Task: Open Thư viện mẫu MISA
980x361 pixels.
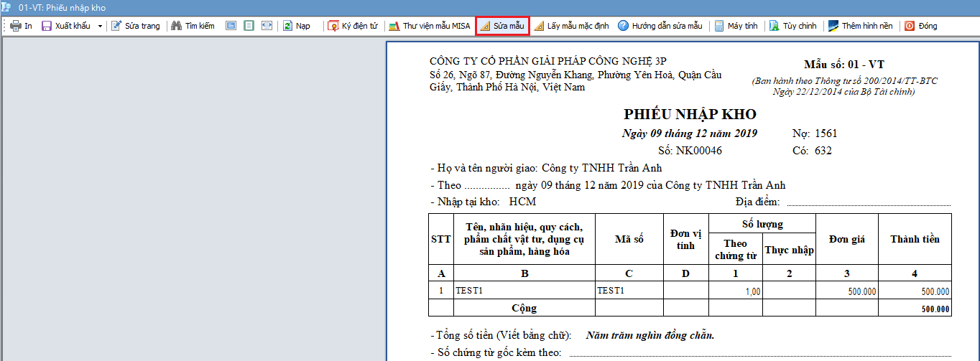Action: (430, 26)
